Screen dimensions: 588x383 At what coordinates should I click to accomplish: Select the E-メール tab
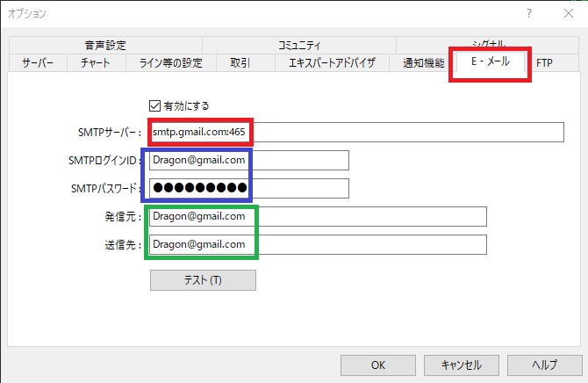tap(490, 61)
